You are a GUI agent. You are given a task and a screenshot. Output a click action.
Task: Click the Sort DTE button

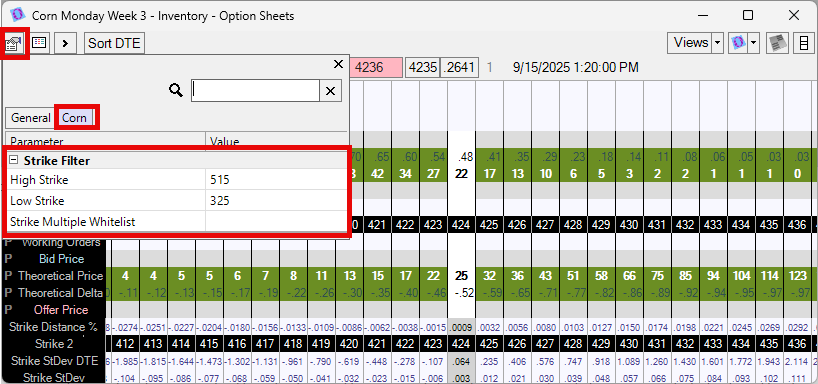point(114,43)
